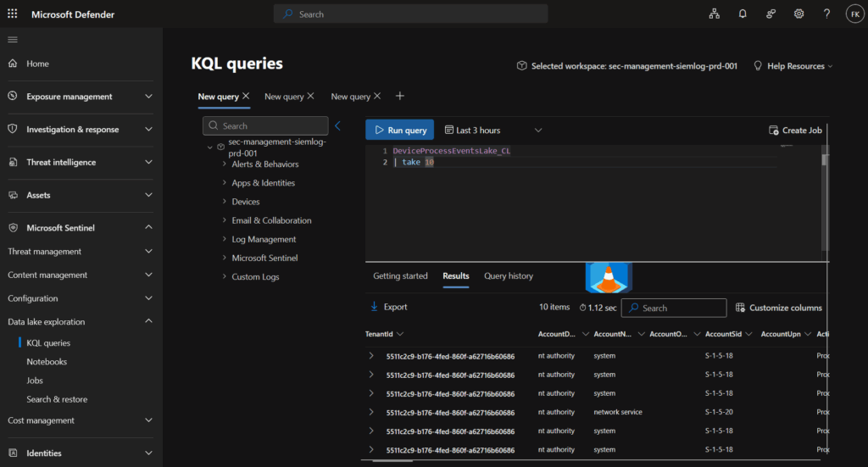Open the Help question mark icon
Viewport: 868px width, 467px height.
(x=826, y=14)
